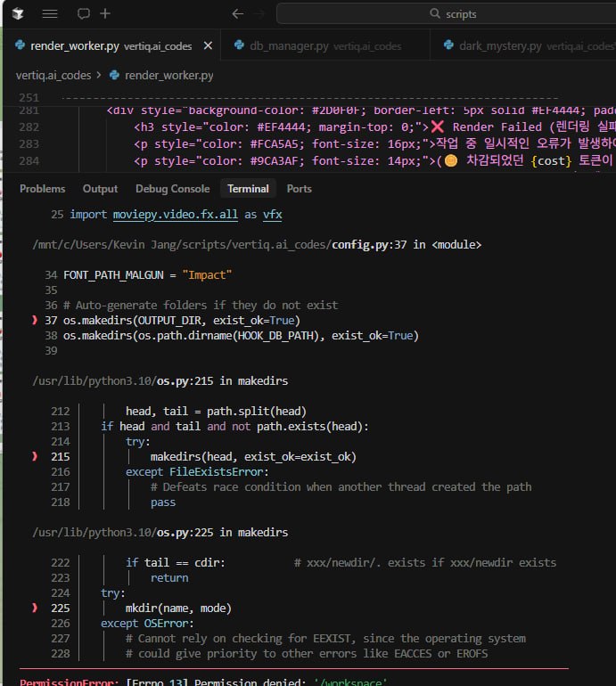Click line number 282 in editor gutter
The width and height of the screenshot is (616, 686).
pyautogui.click(x=29, y=127)
